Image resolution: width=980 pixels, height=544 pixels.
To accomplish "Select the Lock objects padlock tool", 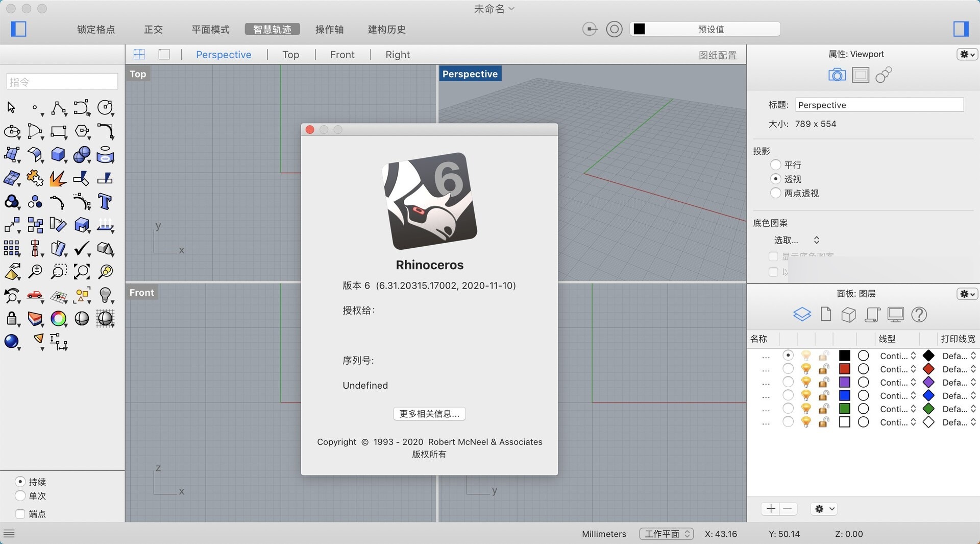I will pos(11,319).
